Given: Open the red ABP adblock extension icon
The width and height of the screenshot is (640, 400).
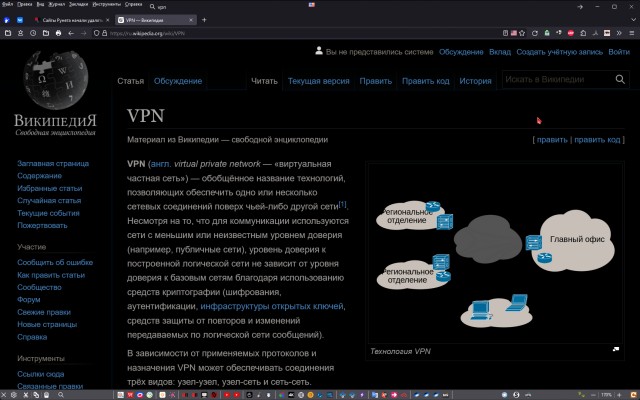Looking at the screenshot, I should coord(571,33).
